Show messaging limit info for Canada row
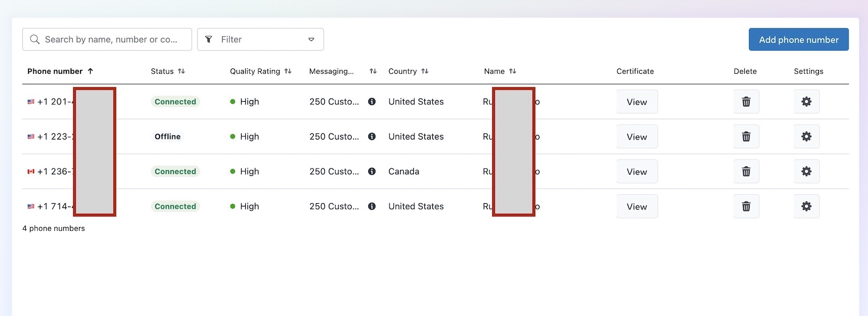The width and height of the screenshot is (868, 316). [x=372, y=171]
